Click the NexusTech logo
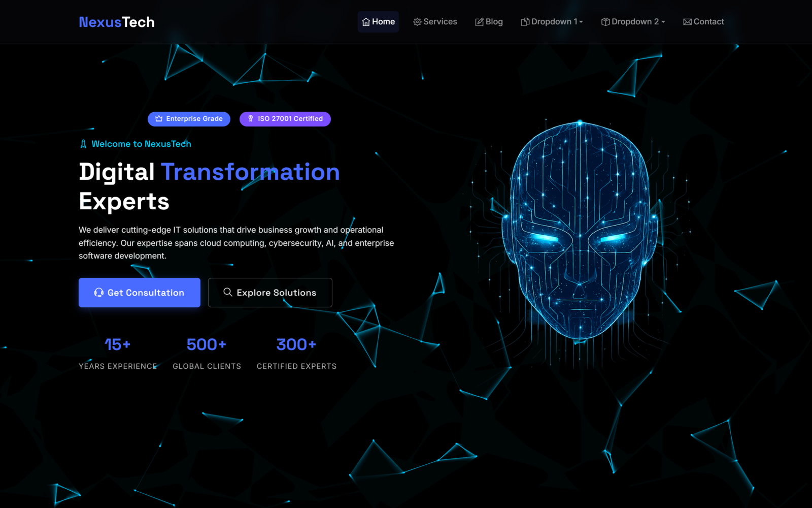The height and width of the screenshot is (508, 812). point(117,22)
